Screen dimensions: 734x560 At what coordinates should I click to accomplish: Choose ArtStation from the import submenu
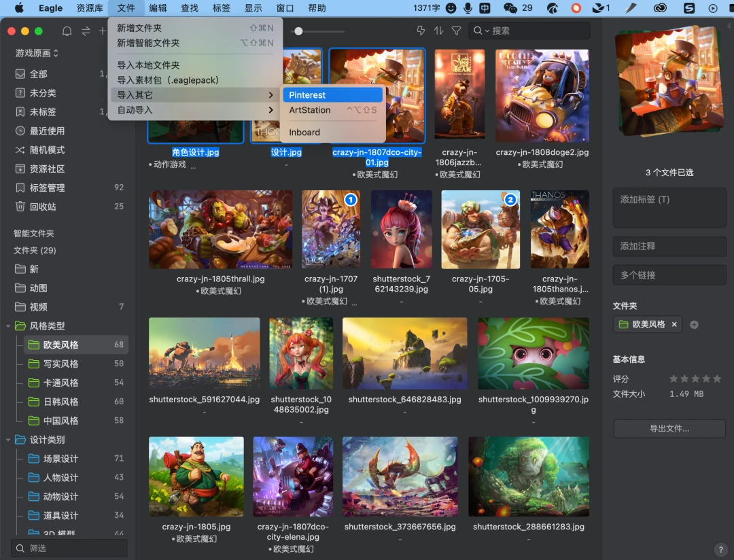coord(333,110)
